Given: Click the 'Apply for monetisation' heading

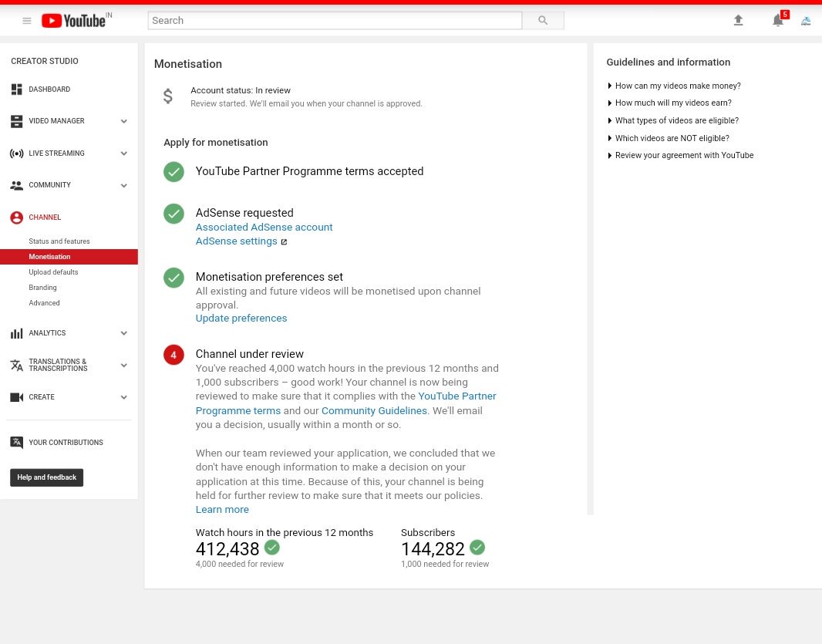Looking at the screenshot, I should click(215, 143).
